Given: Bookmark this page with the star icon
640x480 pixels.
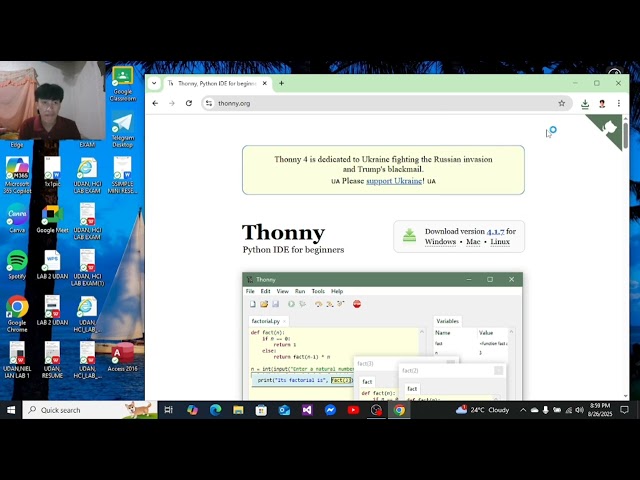Looking at the screenshot, I should [562, 103].
